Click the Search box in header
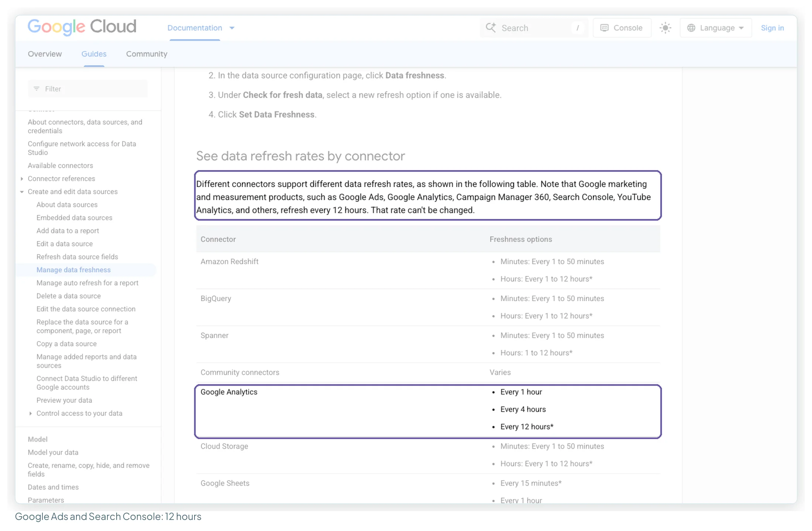The width and height of the screenshot is (812, 531). (534, 28)
